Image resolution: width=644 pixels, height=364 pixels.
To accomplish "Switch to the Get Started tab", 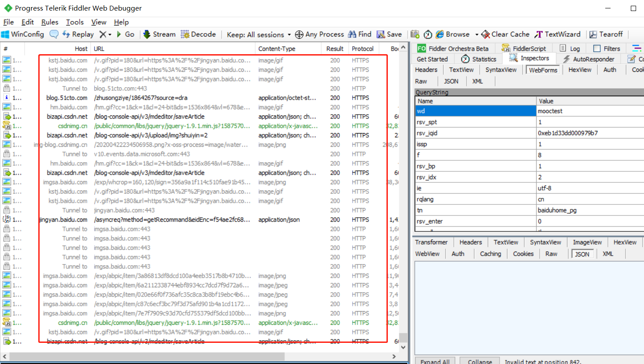I will coord(432,59).
